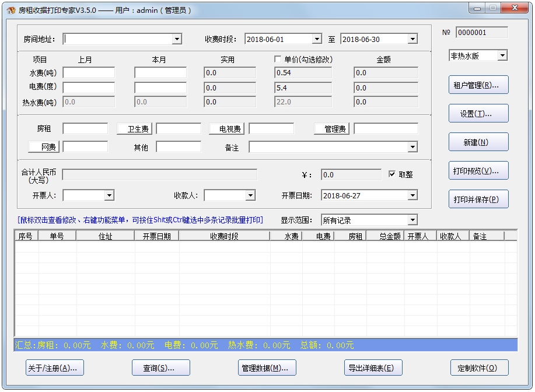This screenshot has height=392, width=535.
Task: Open 设置(T) settings dialog
Action: pyautogui.click(x=478, y=114)
